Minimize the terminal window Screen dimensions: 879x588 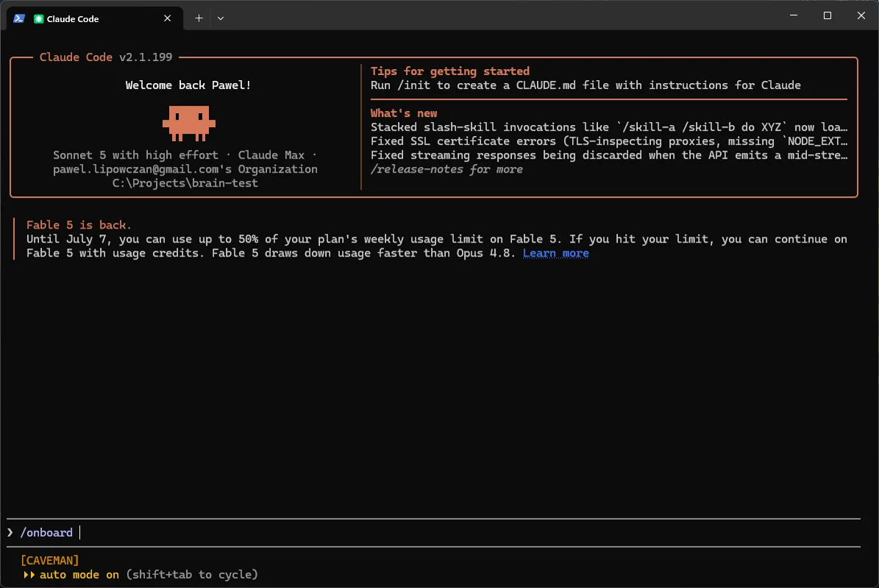tap(793, 15)
